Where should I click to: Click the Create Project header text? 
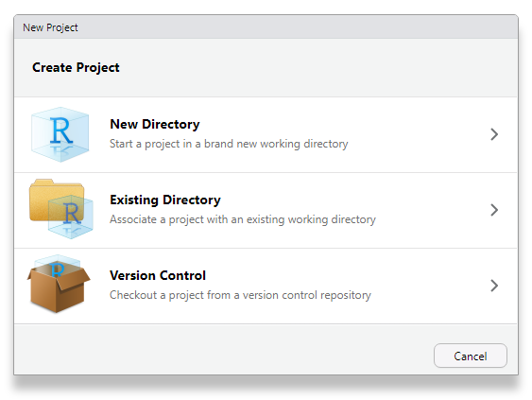click(76, 67)
